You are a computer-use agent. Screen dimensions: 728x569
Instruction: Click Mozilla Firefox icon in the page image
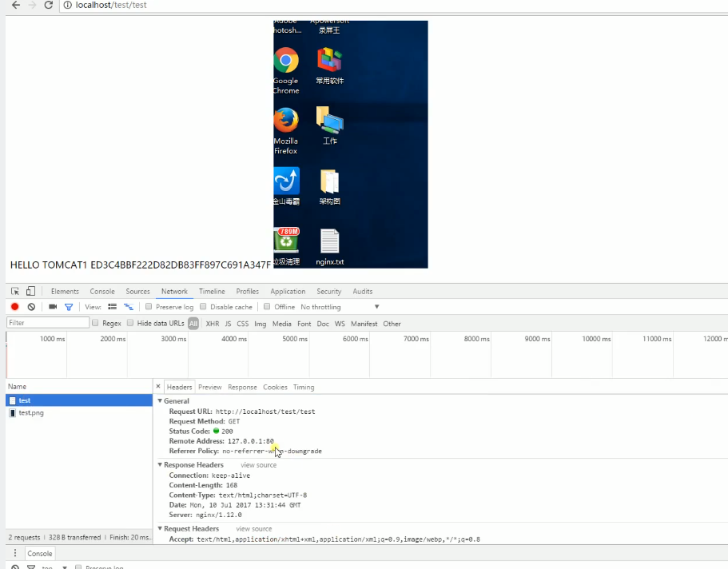coord(286,121)
